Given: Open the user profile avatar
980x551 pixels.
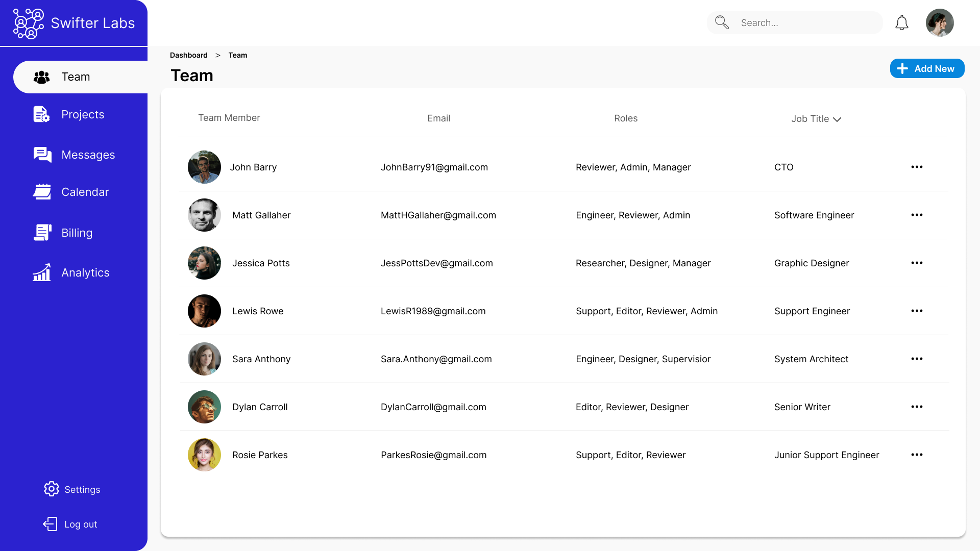Looking at the screenshot, I should tap(940, 23).
